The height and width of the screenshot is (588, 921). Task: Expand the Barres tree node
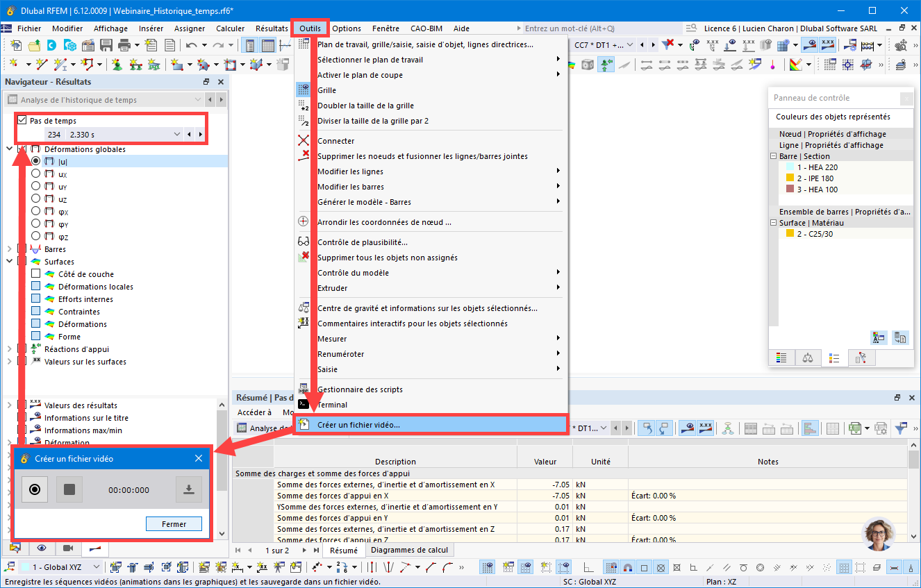click(9, 249)
